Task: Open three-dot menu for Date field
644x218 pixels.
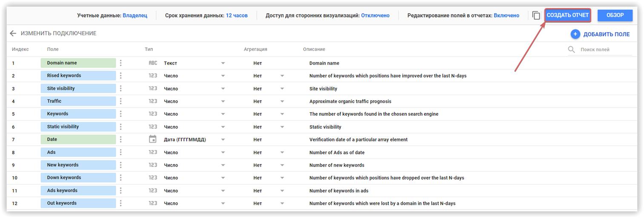Action: [121, 139]
